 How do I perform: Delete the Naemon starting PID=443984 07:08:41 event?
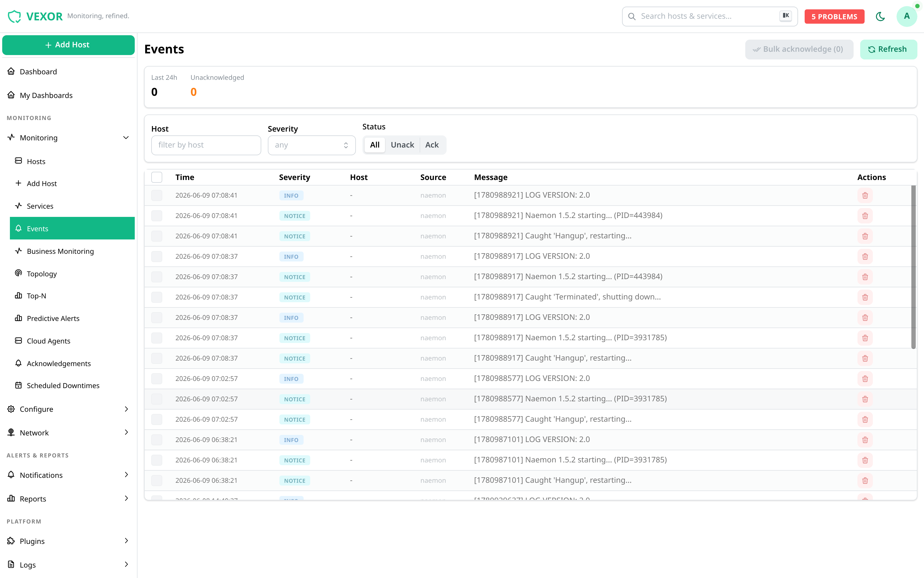(865, 216)
